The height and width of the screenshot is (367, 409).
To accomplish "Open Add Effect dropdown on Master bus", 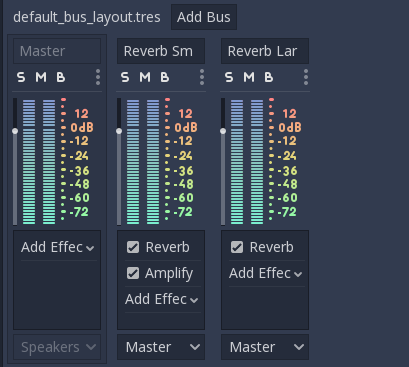I will pos(58,247).
